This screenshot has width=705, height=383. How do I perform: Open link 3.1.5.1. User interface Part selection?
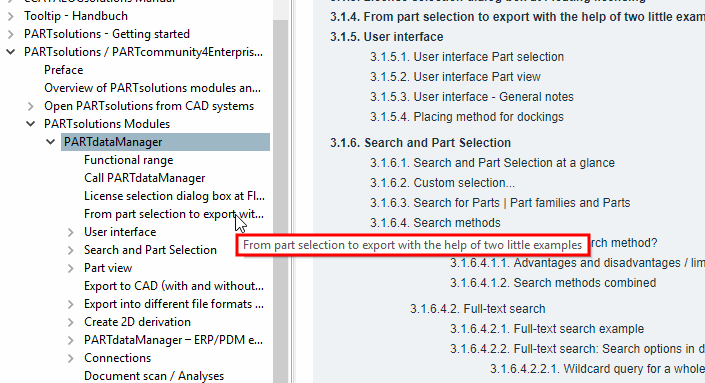467,57
